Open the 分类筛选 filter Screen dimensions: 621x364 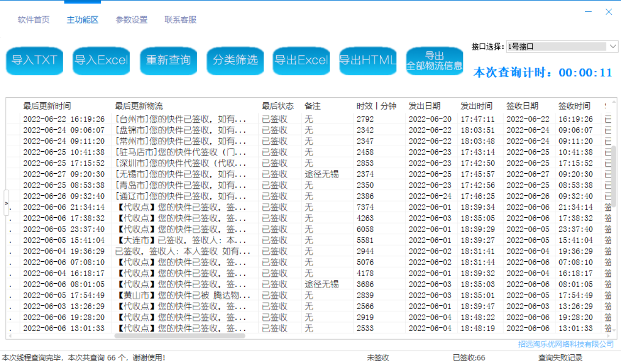coord(235,61)
